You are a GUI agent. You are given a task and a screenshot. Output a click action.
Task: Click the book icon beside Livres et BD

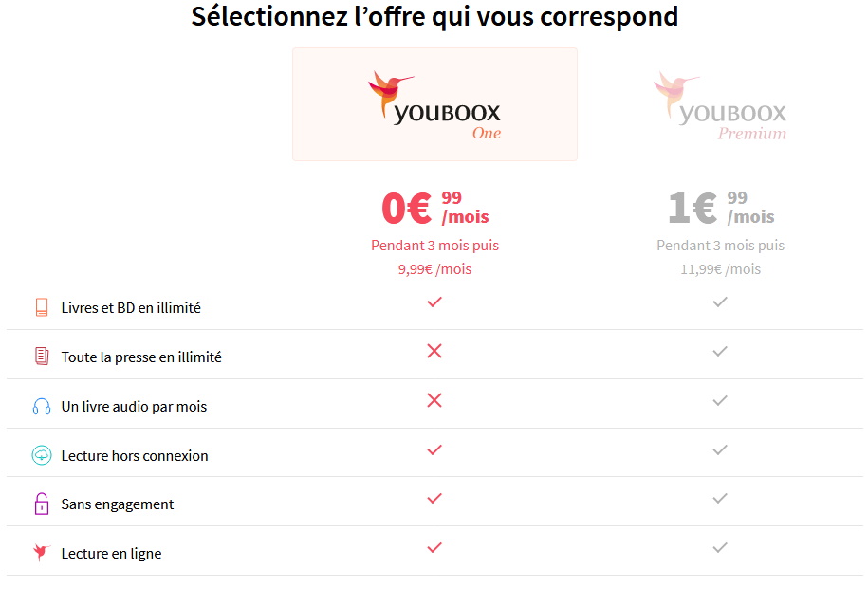point(42,307)
